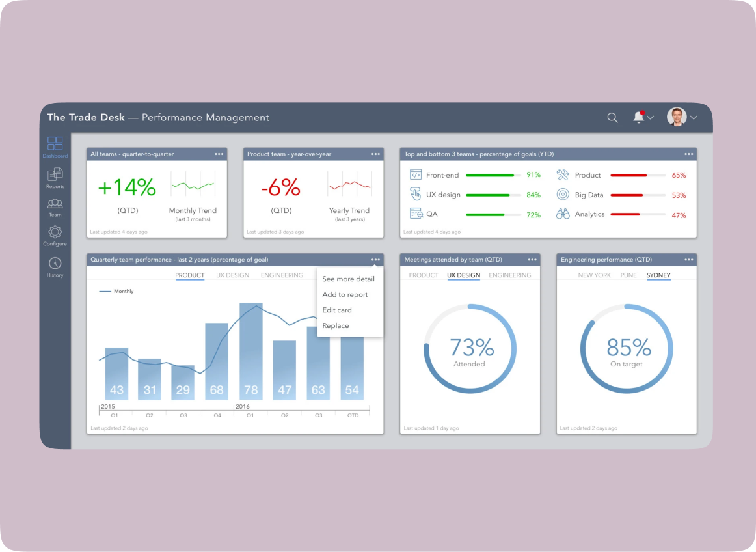Click the search magnifier icon

click(x=612, y=118)
